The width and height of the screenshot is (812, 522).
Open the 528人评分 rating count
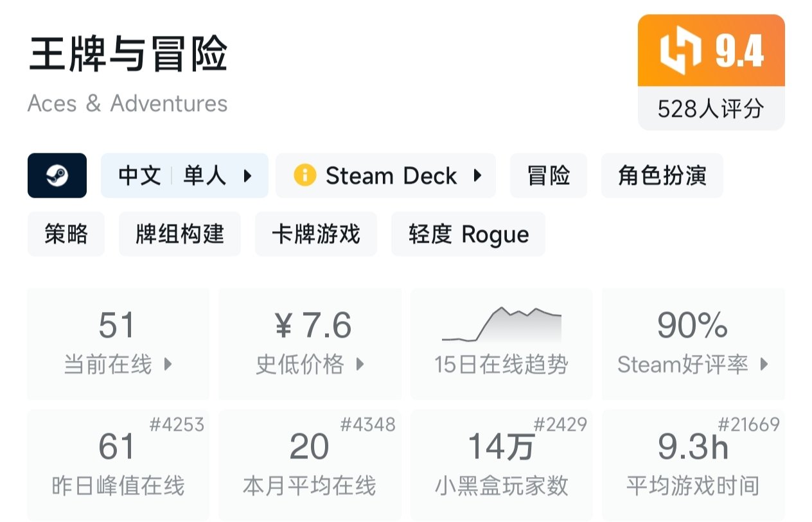point(710,109)
